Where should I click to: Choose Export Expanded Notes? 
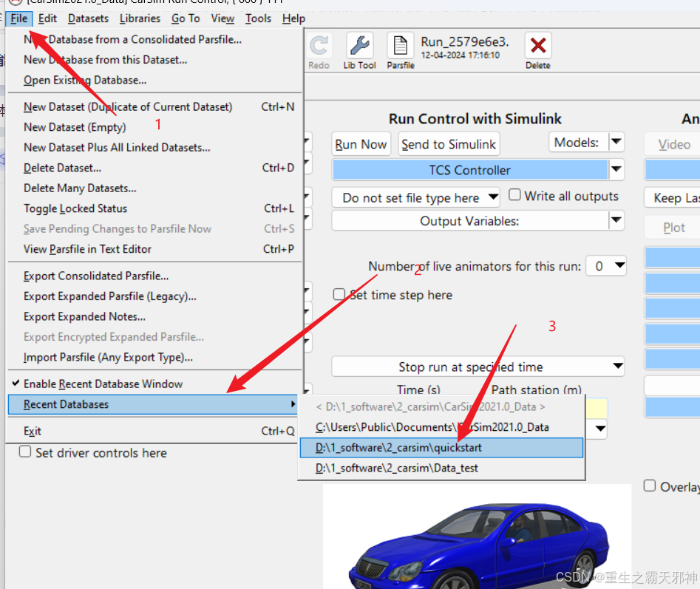pyautogui.click(x=154, y=317)
